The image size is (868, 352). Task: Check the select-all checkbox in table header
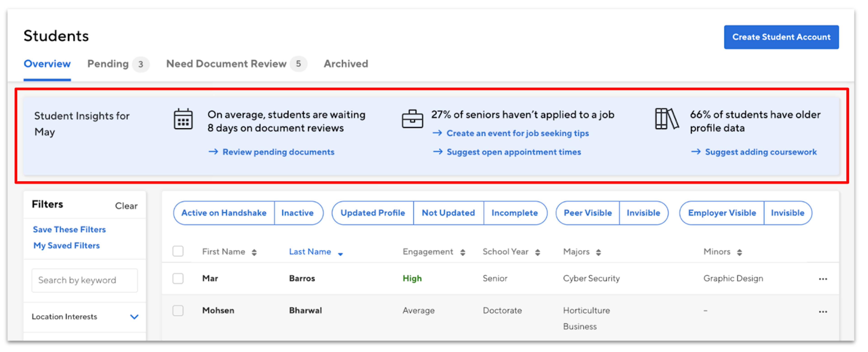tap(178, 251)
